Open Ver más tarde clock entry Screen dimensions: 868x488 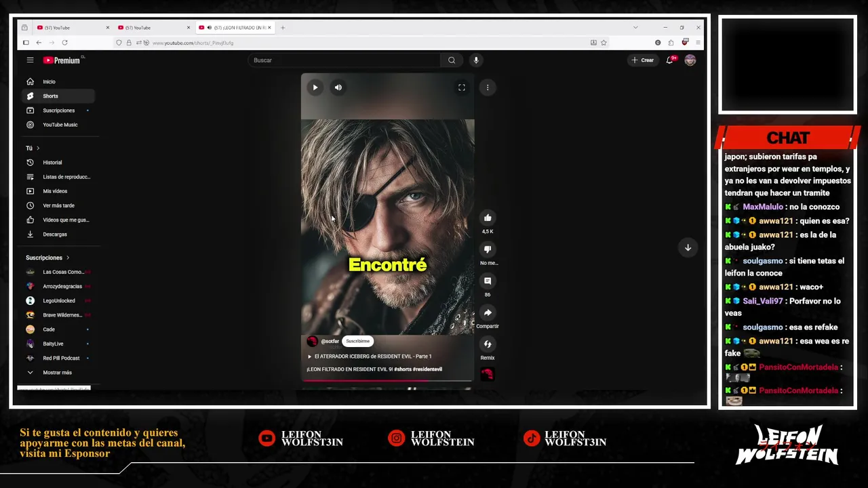pos(58,205)
